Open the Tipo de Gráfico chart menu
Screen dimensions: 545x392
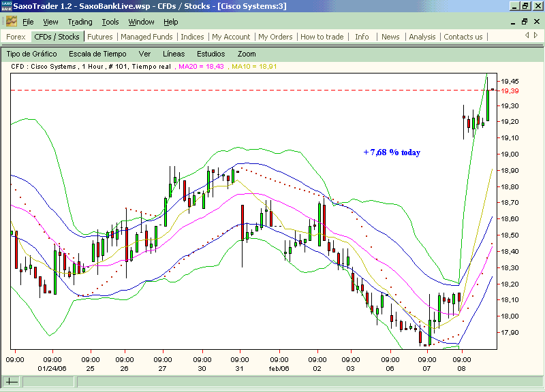point(31,54)
